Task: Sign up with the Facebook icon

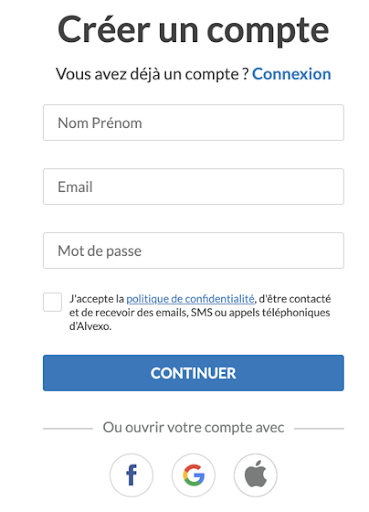Action: pyautogui.click(x=131, y=475)
